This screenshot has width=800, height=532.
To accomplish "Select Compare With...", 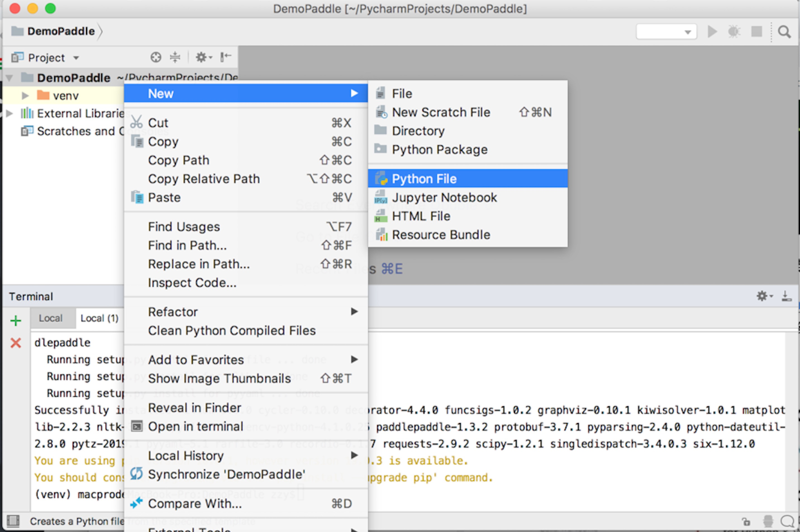I will coord(246,503).
